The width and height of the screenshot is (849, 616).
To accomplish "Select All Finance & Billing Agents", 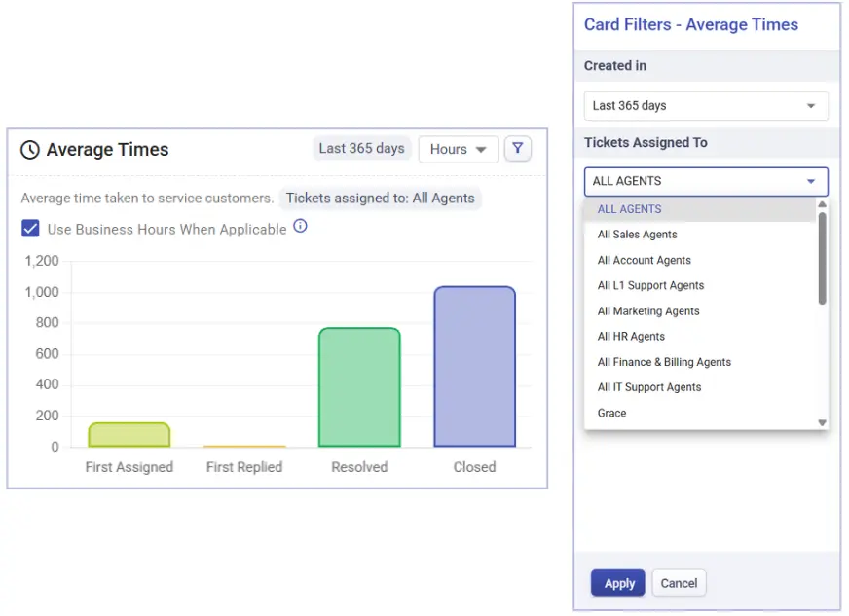I will [x=664, y=362].
